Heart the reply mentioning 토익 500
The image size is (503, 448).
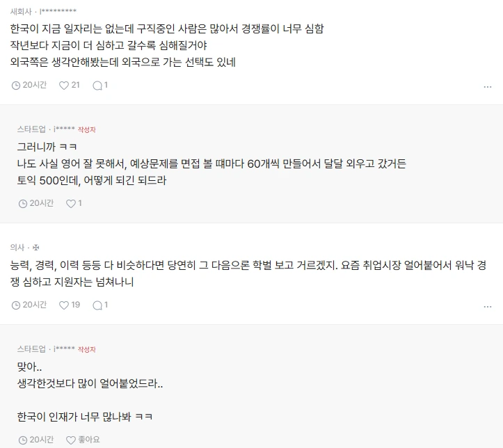click(70, 203)
